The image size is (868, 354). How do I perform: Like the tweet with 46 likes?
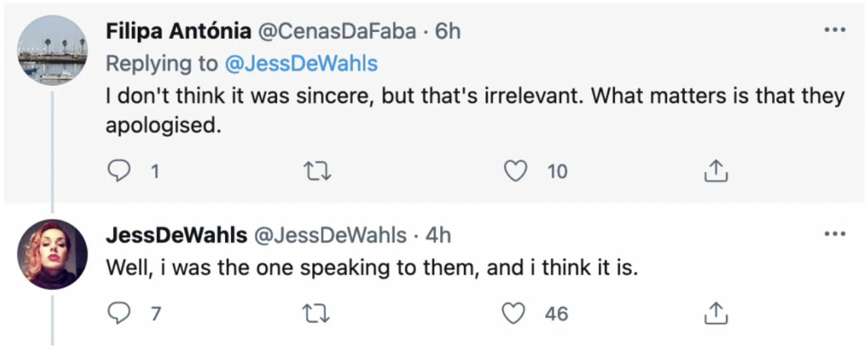(x=516, y=313)
